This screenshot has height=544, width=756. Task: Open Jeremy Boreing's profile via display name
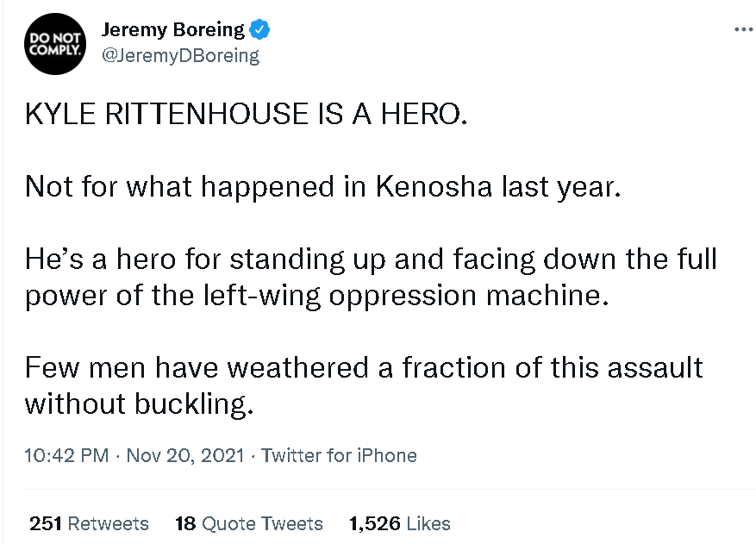pos(172,30)
